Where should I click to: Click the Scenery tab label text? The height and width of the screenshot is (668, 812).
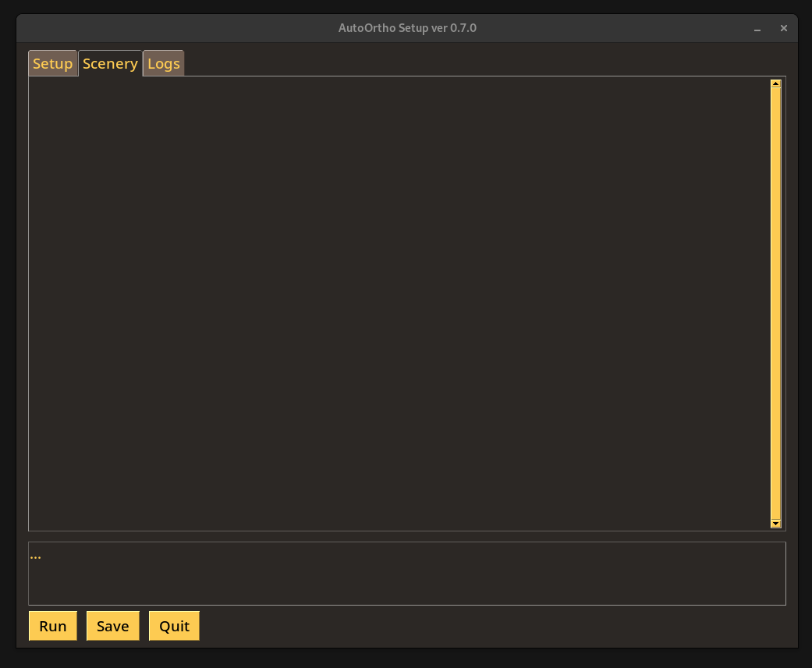(110, 63)
